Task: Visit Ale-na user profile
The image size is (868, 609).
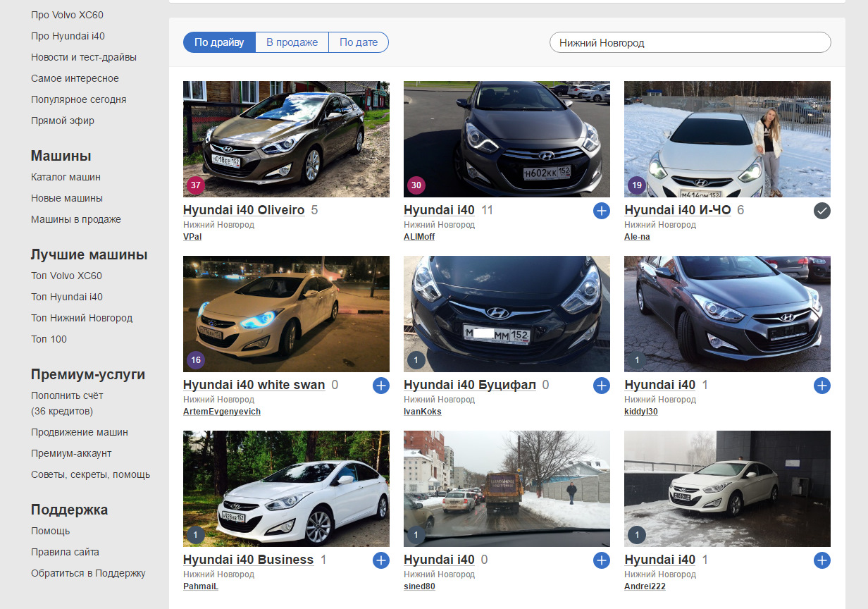Action: pos(637,237)
